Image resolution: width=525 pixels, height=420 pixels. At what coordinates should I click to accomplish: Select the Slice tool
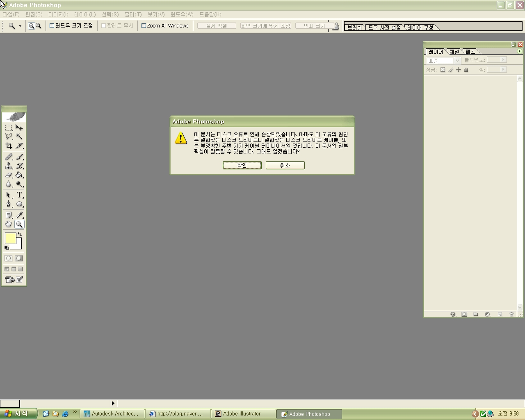point(19,146)
